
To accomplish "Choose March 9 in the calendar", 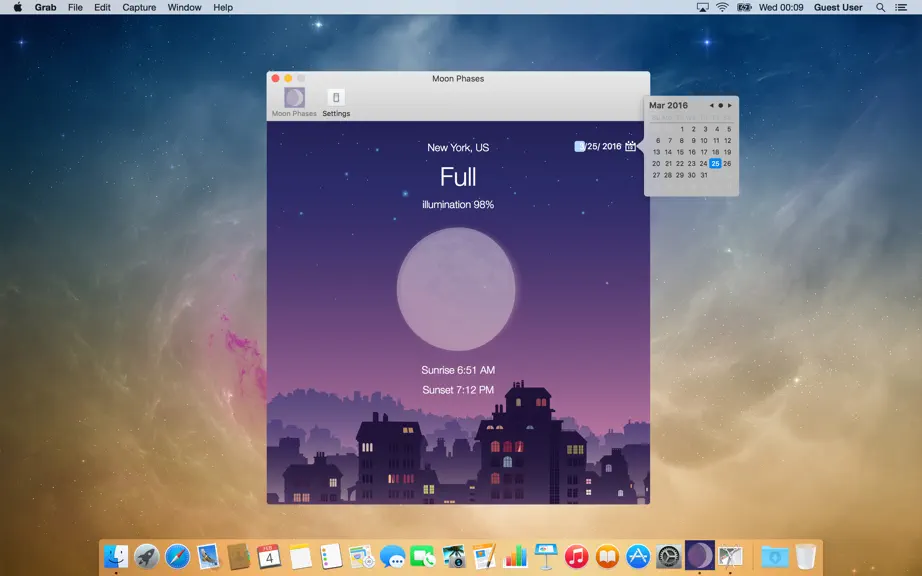I will click(x=693, y=140).
